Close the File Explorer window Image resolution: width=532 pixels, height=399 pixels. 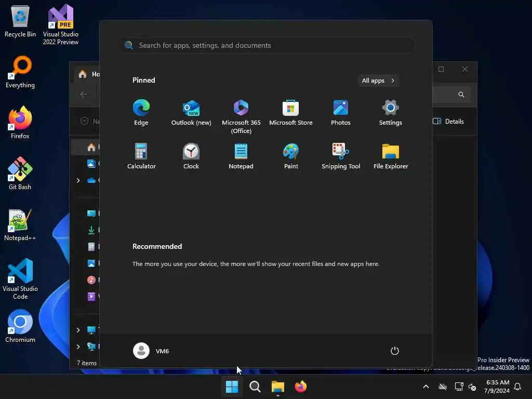465,69
